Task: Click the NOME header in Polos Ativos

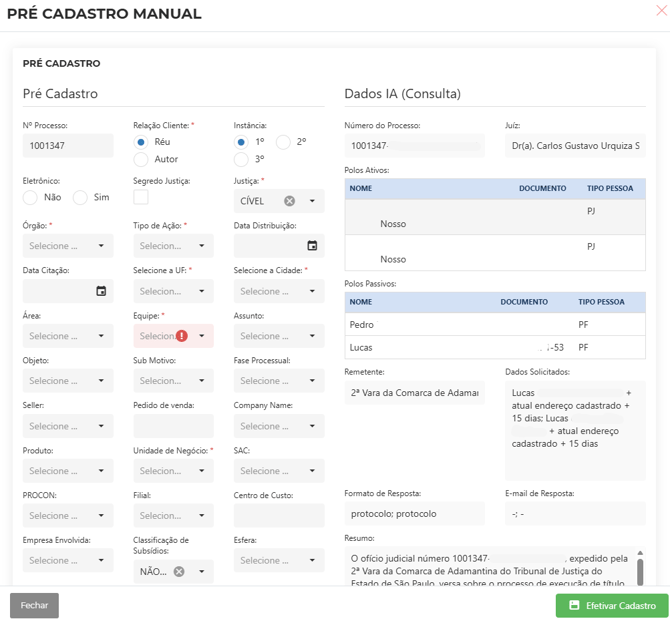Action: (x=361, y=188)
